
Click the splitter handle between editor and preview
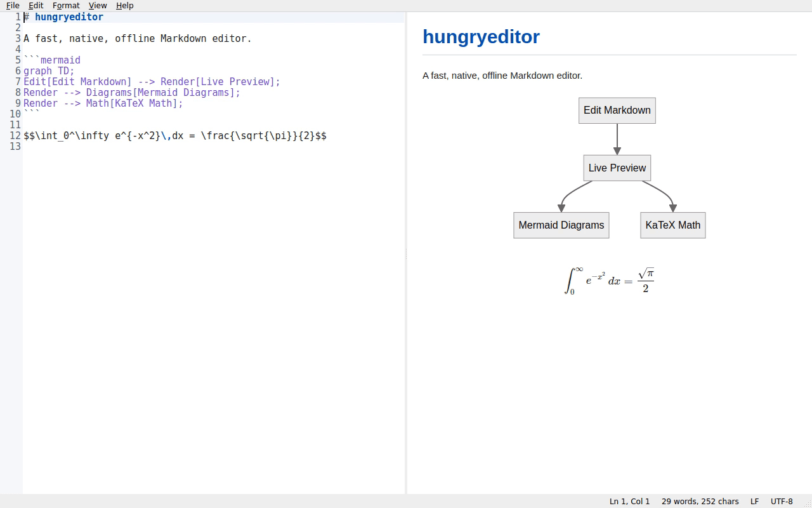point(406,253)
